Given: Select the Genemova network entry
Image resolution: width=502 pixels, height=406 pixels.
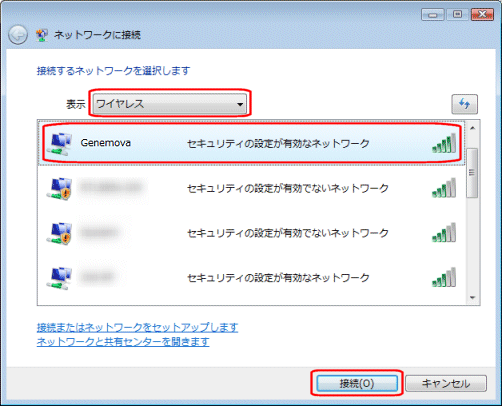Looking at the screenshot, I should click(x=252, y=143).
